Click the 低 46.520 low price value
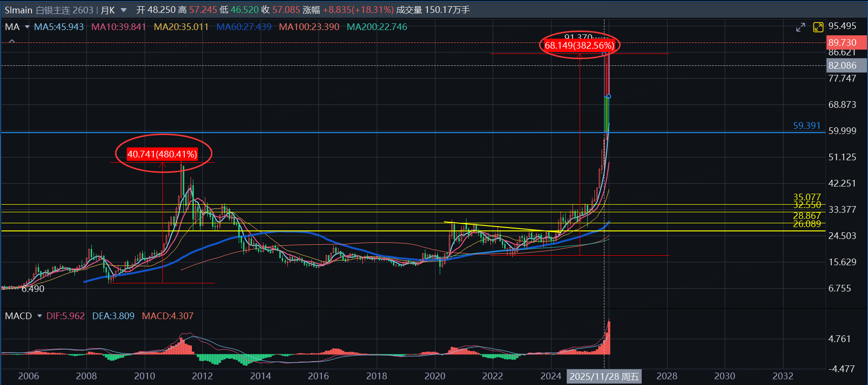The image size is (868, 385). click(239, 10)
